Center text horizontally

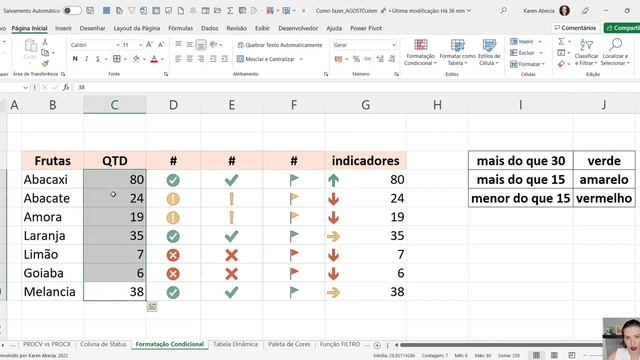(x=189, y=59)
